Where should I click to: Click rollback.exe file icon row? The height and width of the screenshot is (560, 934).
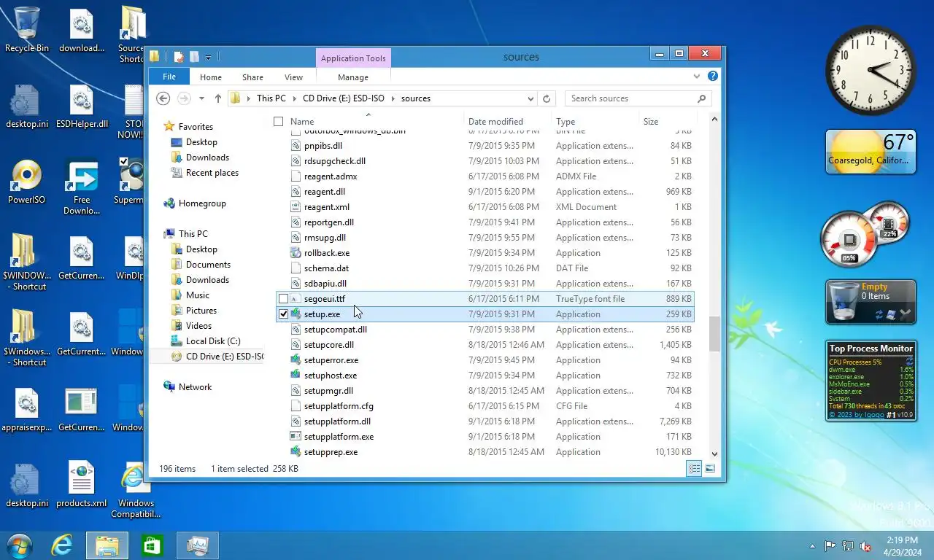pos(485,253)
